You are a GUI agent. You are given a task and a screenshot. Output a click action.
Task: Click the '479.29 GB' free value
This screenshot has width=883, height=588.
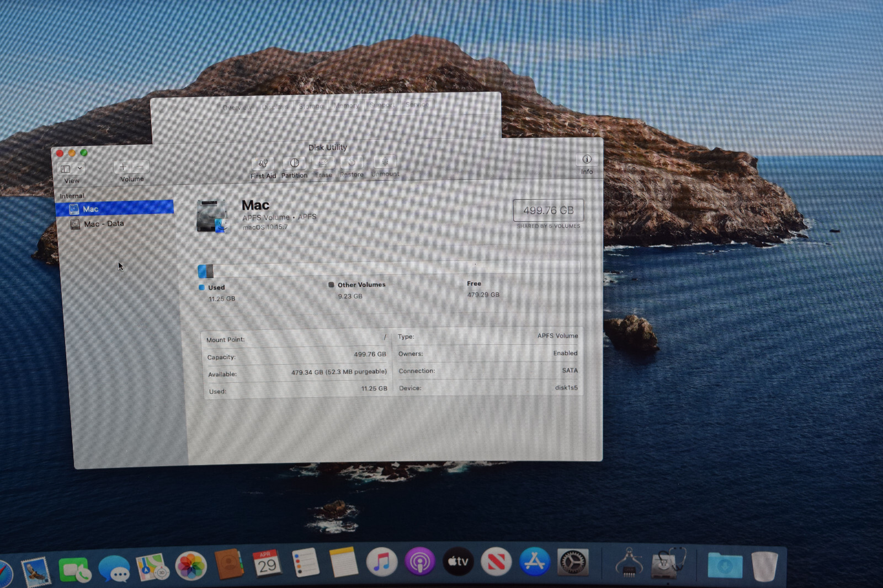coord(483,295)
